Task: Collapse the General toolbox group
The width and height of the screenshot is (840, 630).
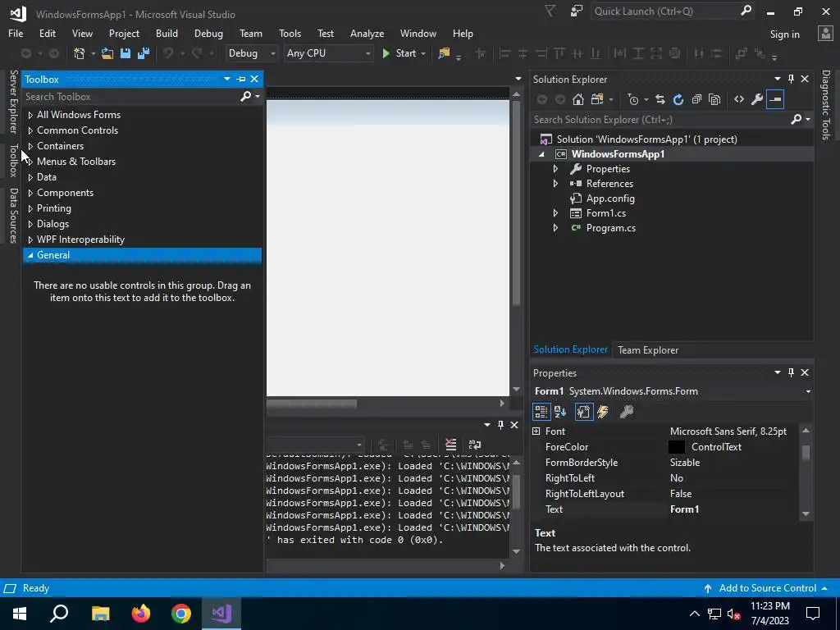Action: pos(30,255)
